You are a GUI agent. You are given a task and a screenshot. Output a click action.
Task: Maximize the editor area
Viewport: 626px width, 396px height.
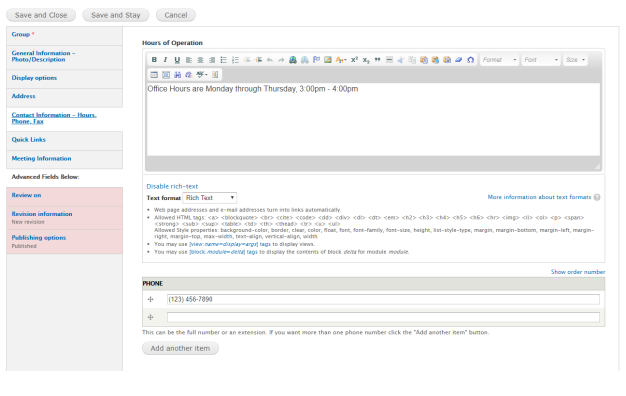click(x=166, y=75)
